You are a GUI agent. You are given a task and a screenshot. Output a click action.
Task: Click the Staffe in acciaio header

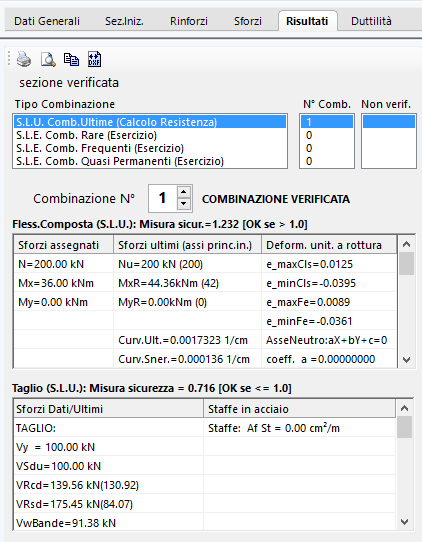click(x=299, y=409)
